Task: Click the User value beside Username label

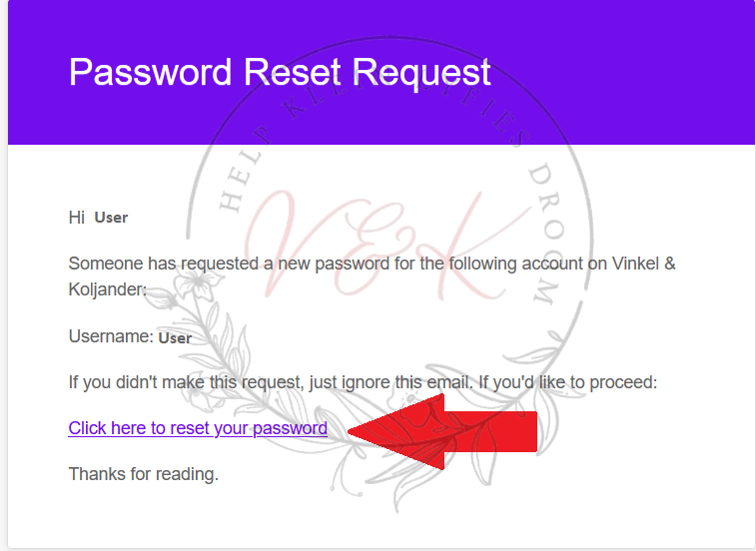Action: point(175,337)
